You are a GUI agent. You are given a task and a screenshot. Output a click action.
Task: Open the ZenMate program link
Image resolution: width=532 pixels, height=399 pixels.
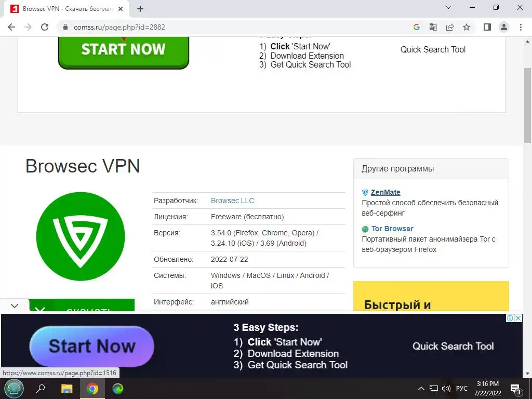point(385,192)
